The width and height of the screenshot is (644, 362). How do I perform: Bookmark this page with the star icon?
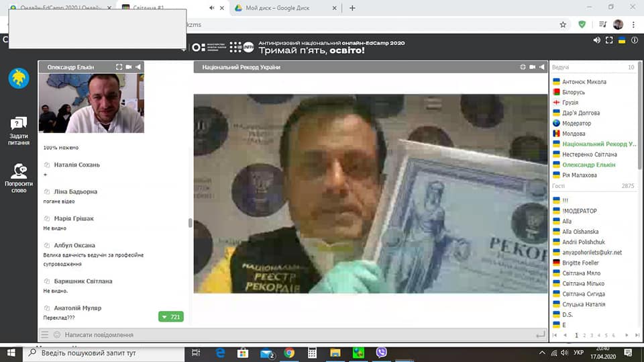pos(563,25)
